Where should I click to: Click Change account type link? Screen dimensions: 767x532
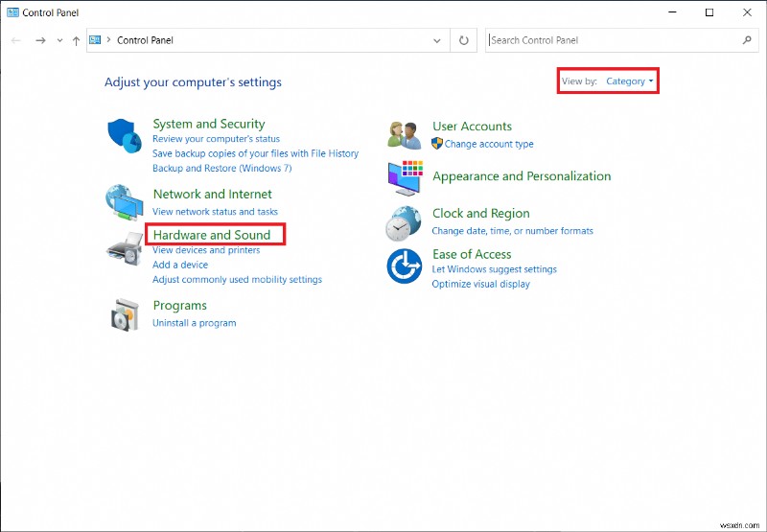[489, 144]
